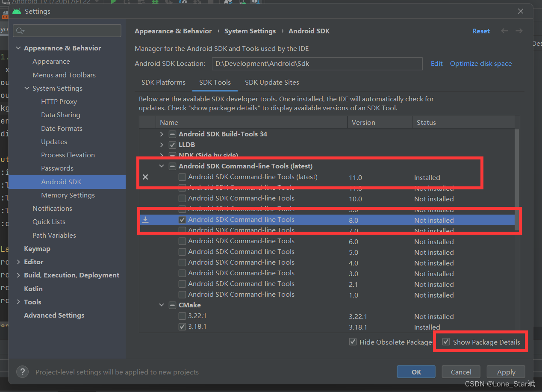
Task: Open Passwords settings page
Action: 57,168
